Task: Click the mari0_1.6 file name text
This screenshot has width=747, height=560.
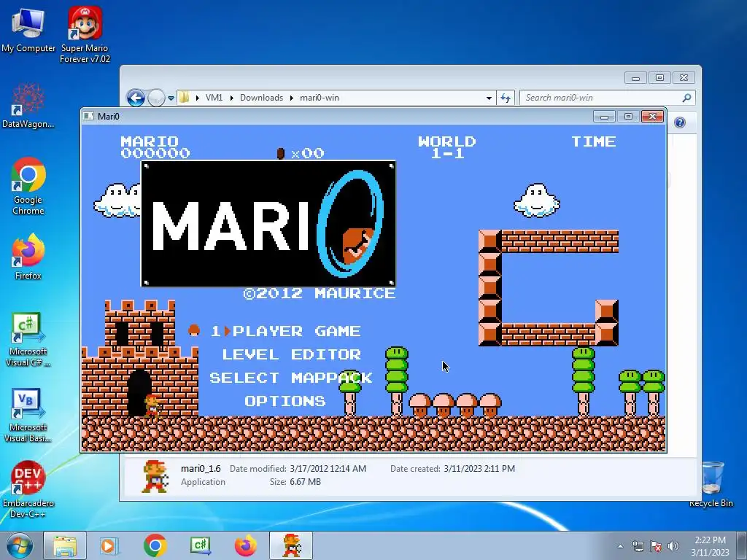Action: (x=201, y=469)
